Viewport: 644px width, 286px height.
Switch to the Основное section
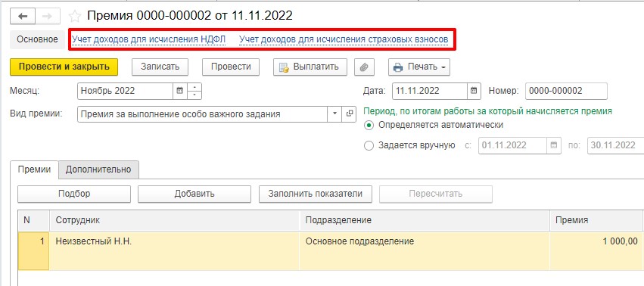click(x=37, y=39)
